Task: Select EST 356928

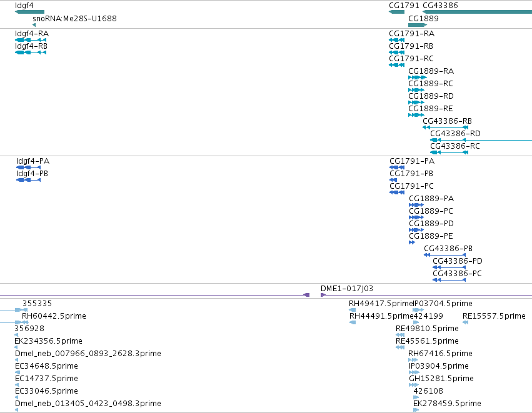Action: pyautogui.click(x=29, y=329)
